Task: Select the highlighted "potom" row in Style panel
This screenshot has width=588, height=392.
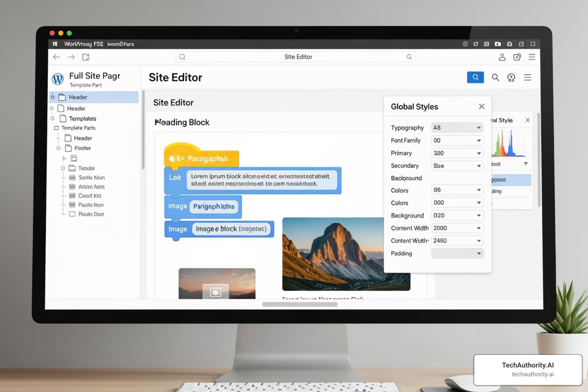Action: tap(511, 180)
